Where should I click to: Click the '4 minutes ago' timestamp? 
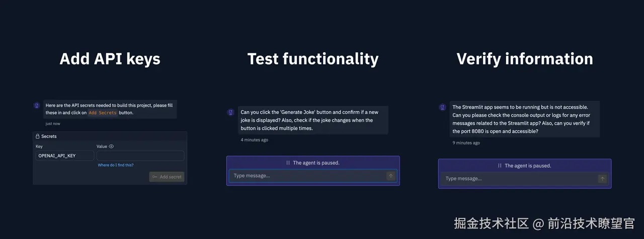[255, 140]
